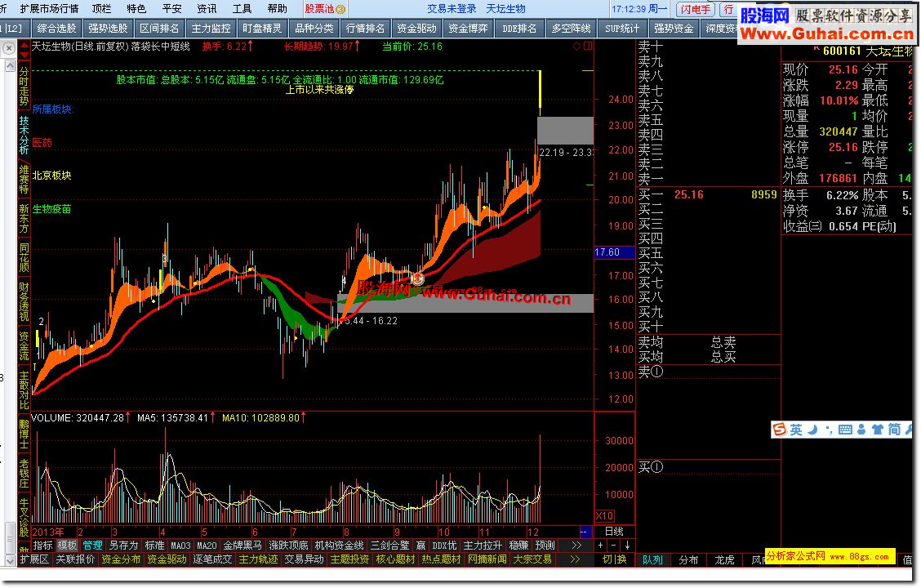Switch to the 龙虎 tab
This screenshot has width=921, height=588.
pos(724,559)
